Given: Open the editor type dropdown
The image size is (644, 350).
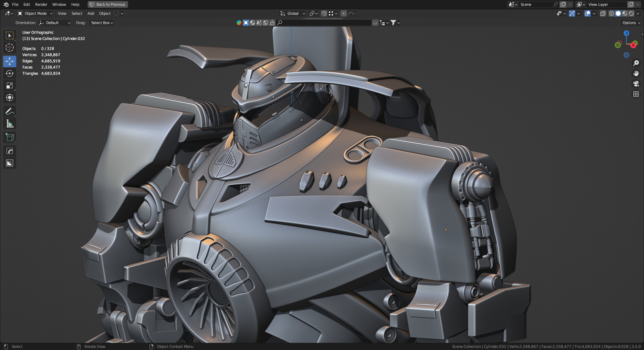Looking at the screenshot, I should pos(9,13).
